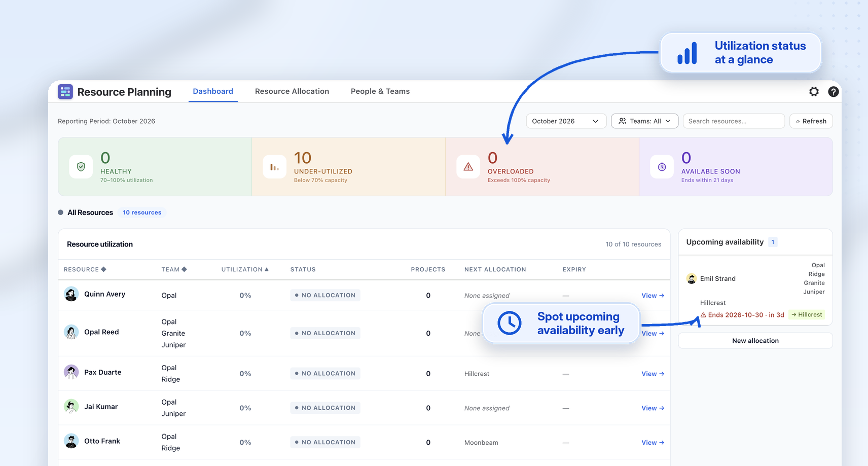Click 'Reporting Period: October 2026' text

pos(106,121)
